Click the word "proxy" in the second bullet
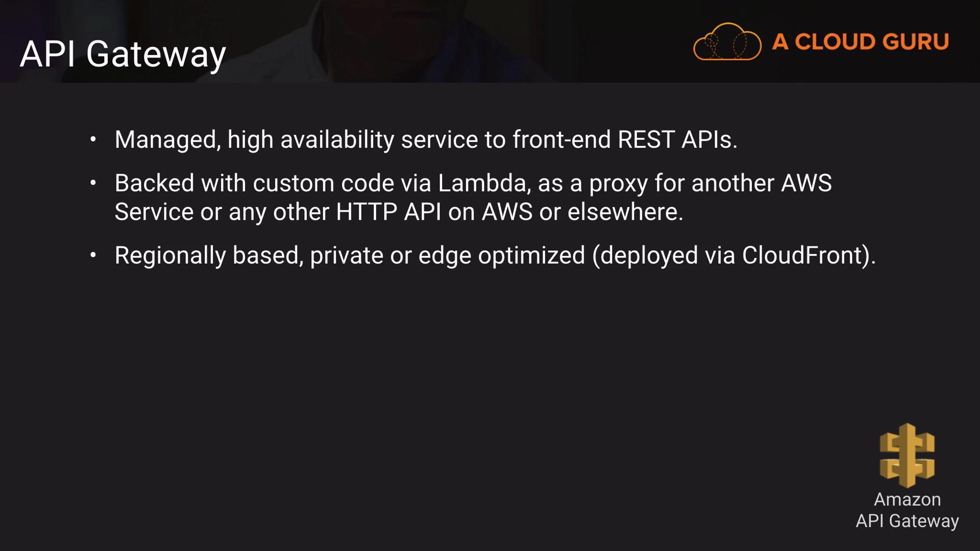 (x=618, y=184)
